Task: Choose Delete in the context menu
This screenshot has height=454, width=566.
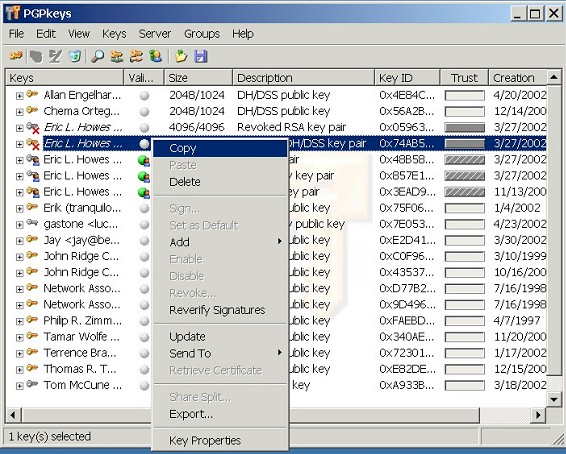Action: (220, 182)
